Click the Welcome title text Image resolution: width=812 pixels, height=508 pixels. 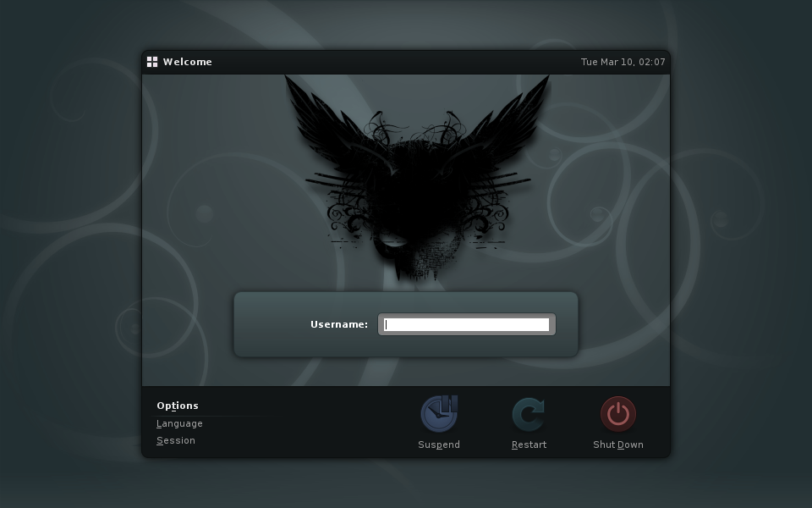tap(188, 62)
